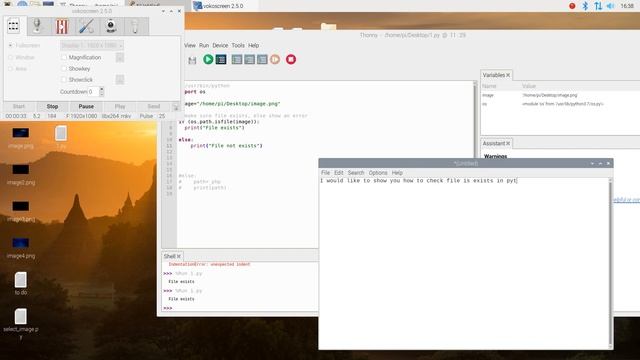Open Edit menu in text editor window
Viewport: 640px width, 360px height.
coord(339,173)
